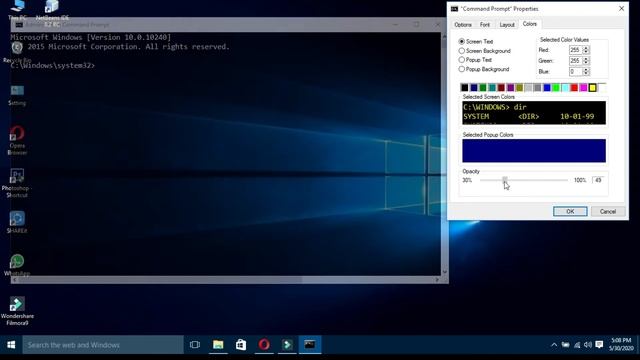640x360 pixels.
Task: Pick the dark green color swatch
Action: coord(483,87)
